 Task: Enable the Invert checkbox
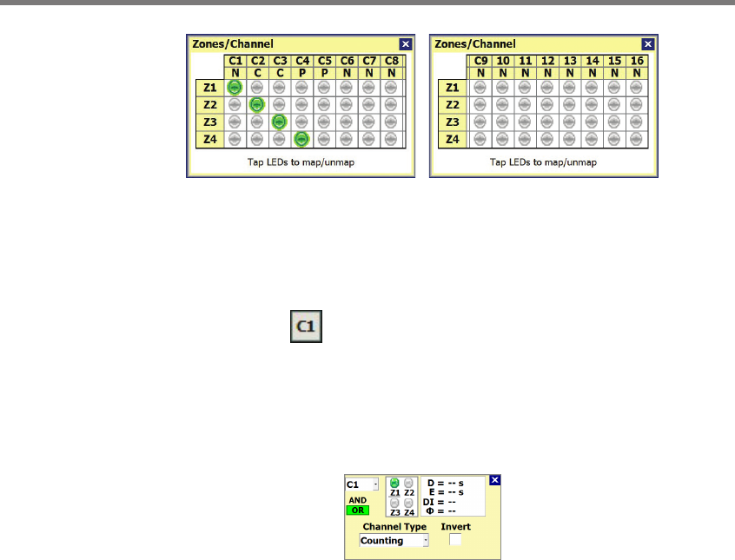pyautogui.click(x=455, y=540)
